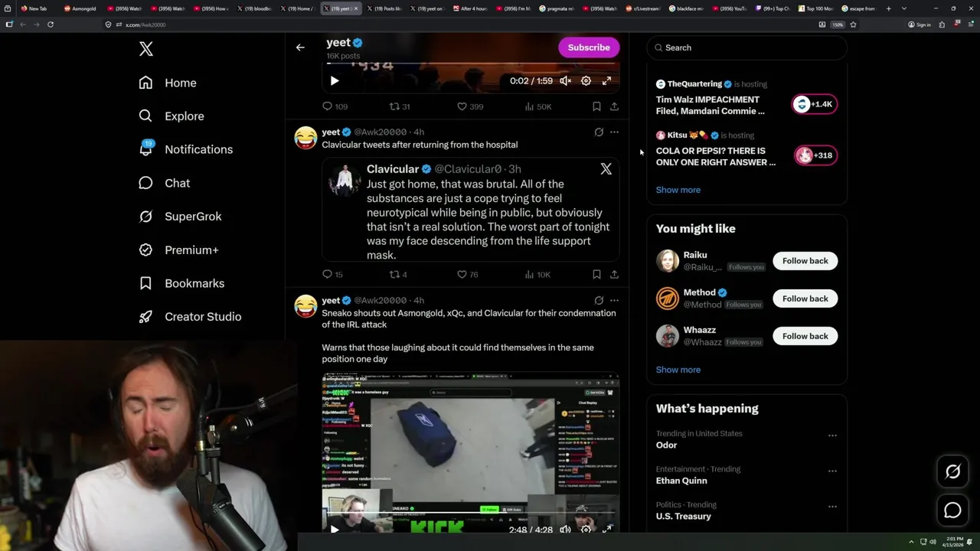
Task: Open more options on Clavicular tweets post
Action: pyautogui.click(x=614, y=132)
